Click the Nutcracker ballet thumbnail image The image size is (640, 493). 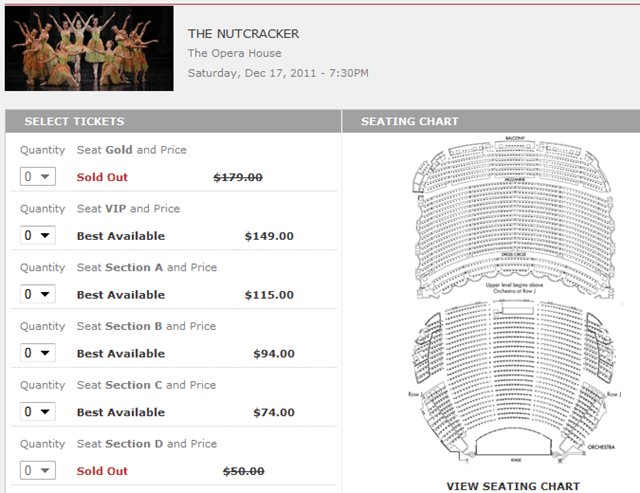pos(89,48)
